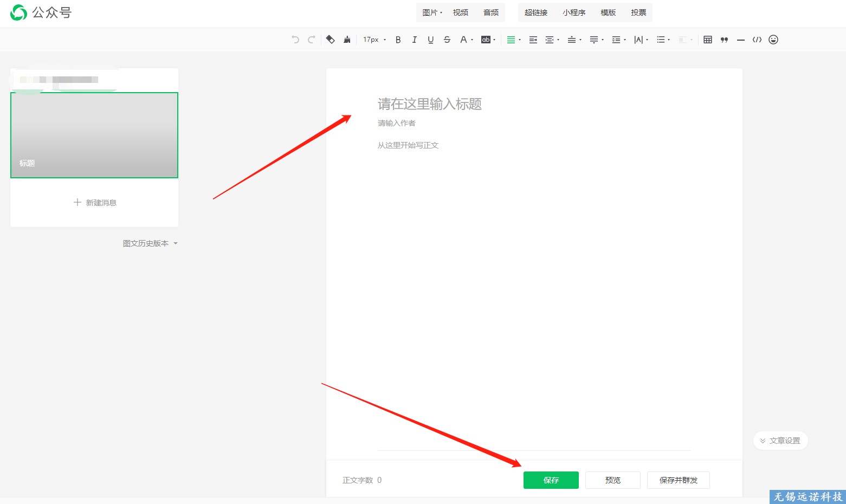Image resolution: width=846 pixels, height=504 pixels.
Task: Insert a code block with the code icon
Action: click(x=757, y=40)
